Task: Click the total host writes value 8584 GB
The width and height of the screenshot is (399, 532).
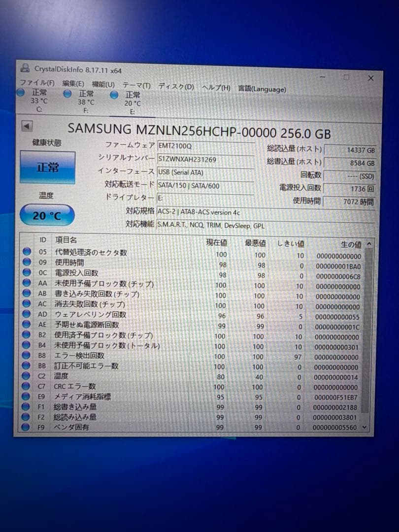Action: (350, 163)
